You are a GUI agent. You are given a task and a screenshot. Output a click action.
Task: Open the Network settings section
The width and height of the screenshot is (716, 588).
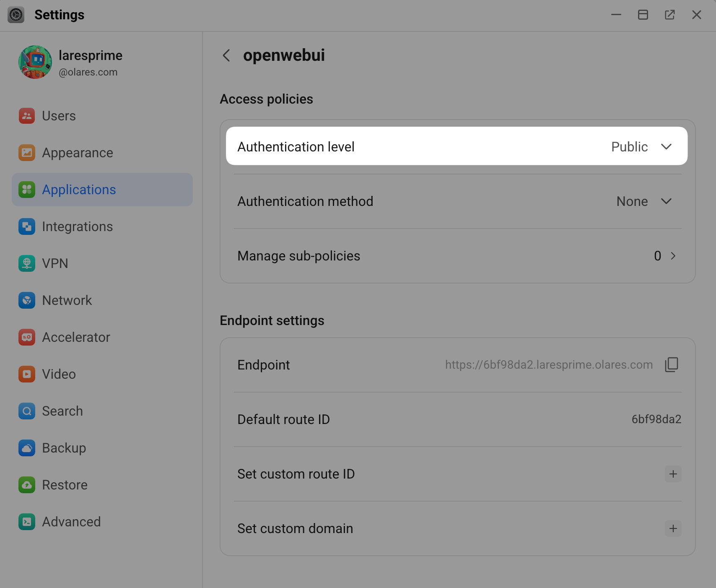102,300
